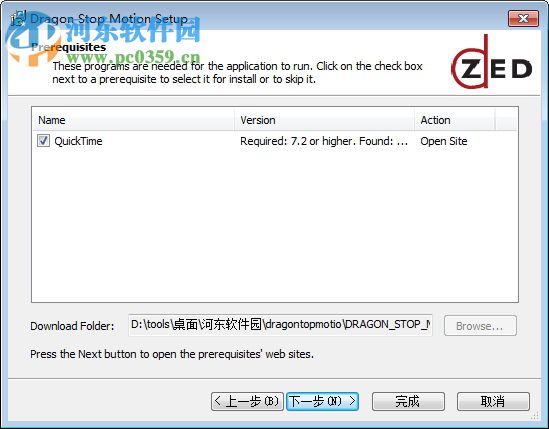
Task: Close the Dragon Stop Motion Setup window
Action: [x=523, y=18]
